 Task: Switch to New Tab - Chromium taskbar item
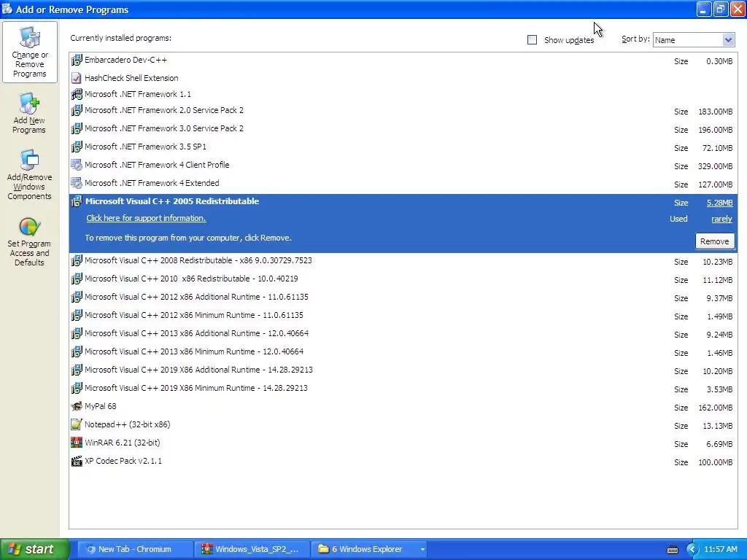tap(135, 549)
